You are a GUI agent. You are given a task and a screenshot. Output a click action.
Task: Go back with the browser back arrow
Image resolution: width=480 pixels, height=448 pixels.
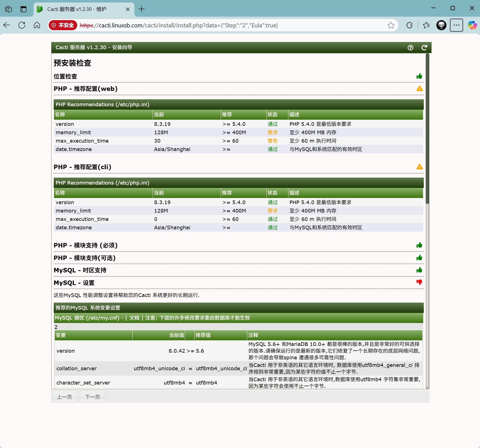coord(7,25)
